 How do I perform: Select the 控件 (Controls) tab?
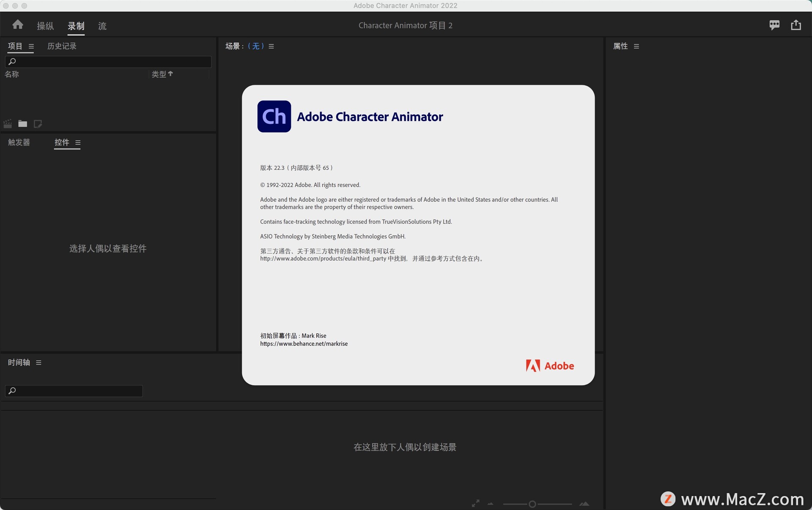(x=62, y=142)
